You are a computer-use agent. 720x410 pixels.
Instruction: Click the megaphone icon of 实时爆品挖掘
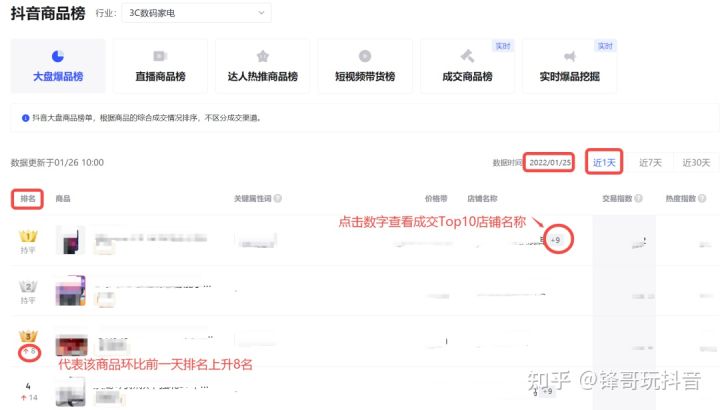click(570, 56)
